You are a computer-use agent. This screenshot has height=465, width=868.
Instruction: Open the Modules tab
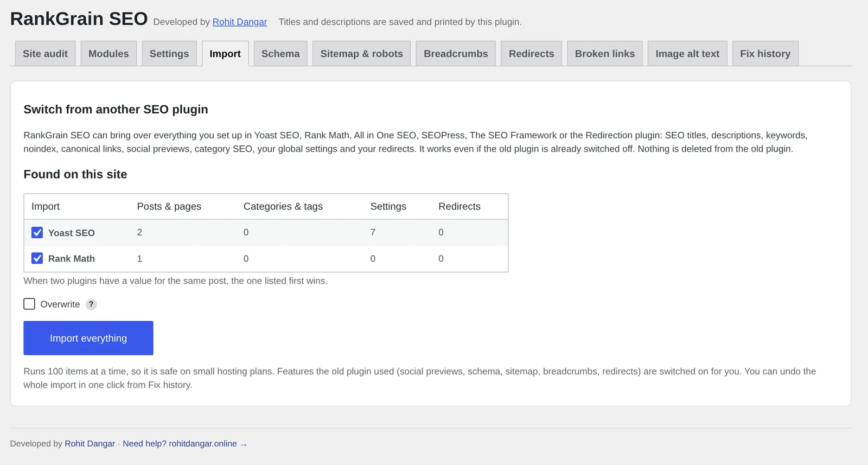tap(108, 54)
